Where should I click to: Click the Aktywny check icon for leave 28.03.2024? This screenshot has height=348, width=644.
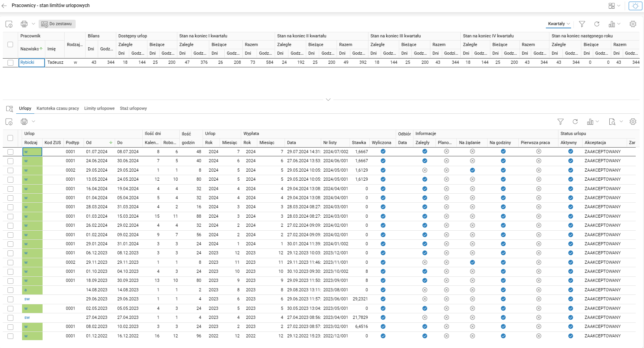coord(571,207)
